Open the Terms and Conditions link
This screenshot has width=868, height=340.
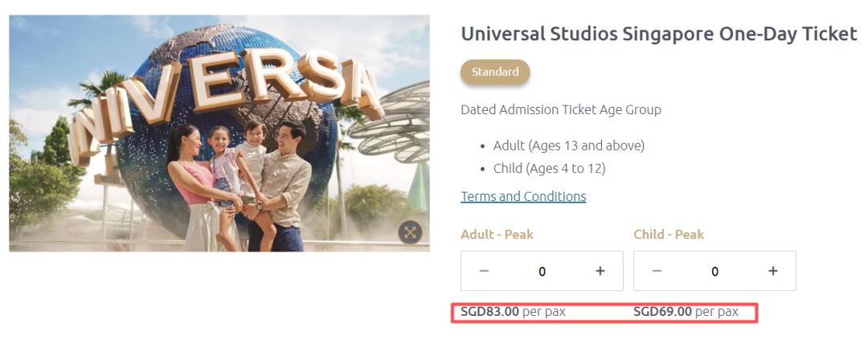click(523, 196)
